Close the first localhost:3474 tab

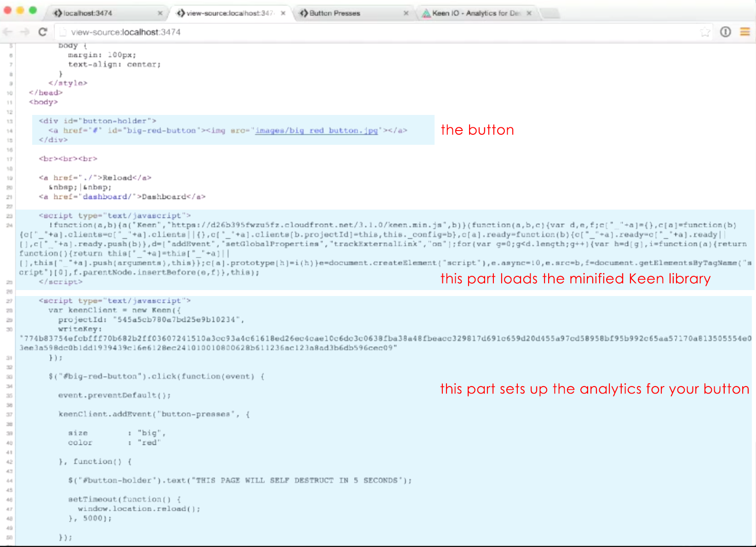tap(160, 13)
